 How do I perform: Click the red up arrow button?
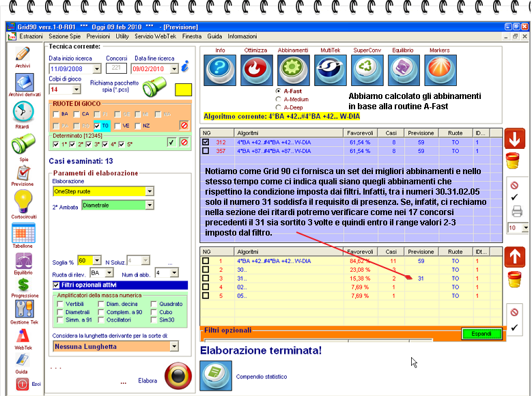click(515, 257)
